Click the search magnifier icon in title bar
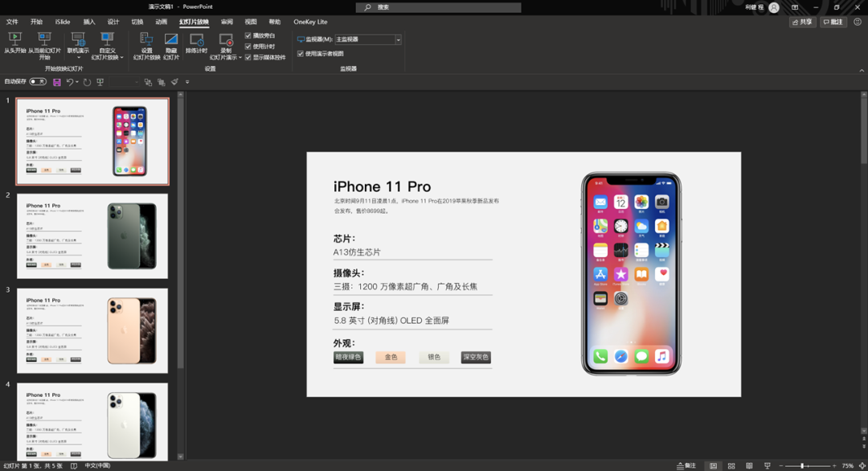The width and height of the screenshot is (868, 471). pos(367,7)
